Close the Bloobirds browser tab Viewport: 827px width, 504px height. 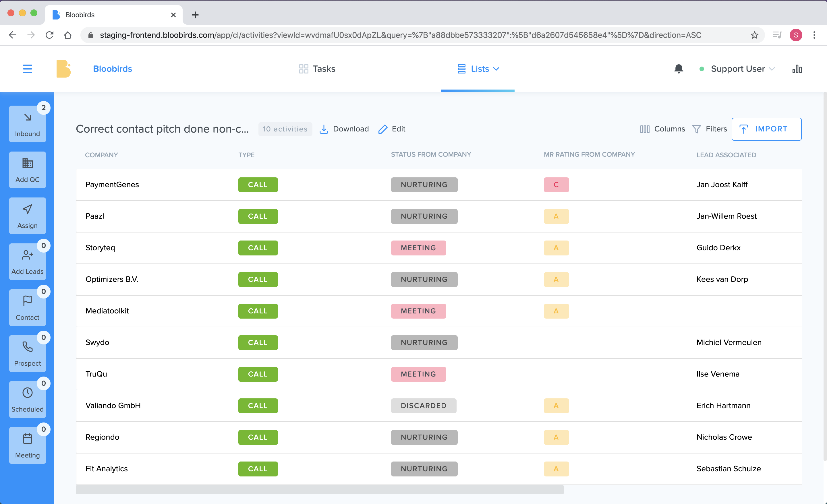point(173,15)
